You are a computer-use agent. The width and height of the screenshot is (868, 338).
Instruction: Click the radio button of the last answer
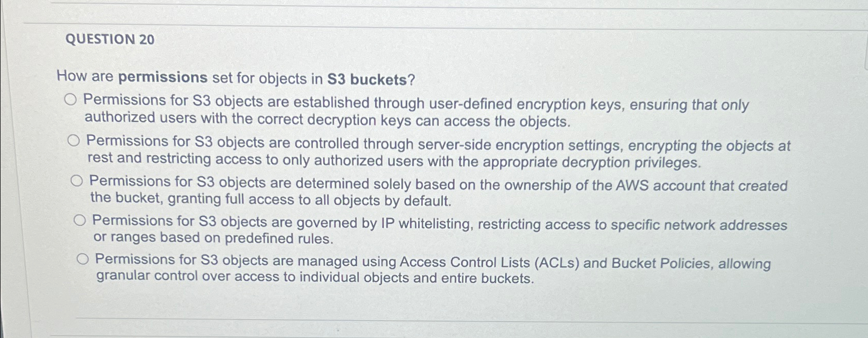(x=83, y=259)
